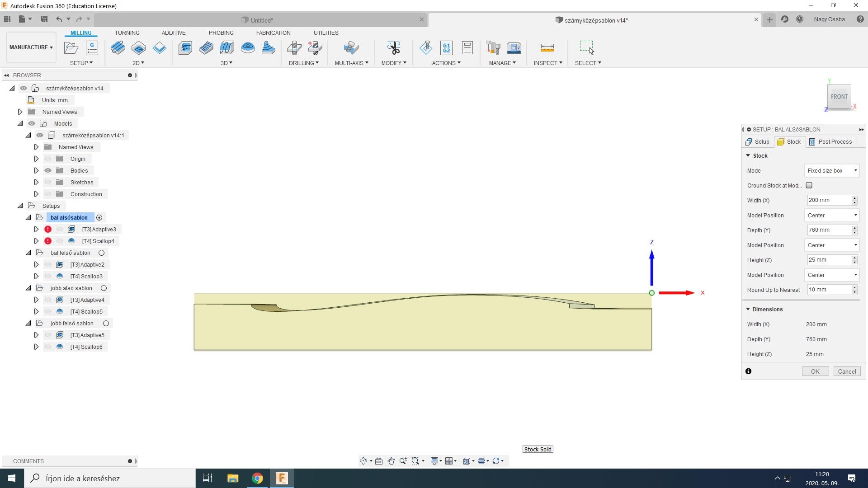
Task: Switch to the Post Process tab
Action: pyautogui.click(x=830, y=141)
